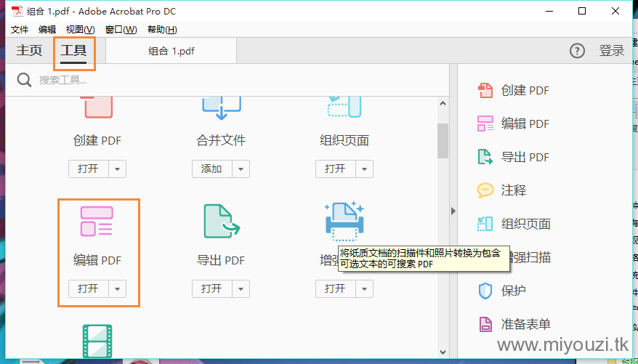The width and height of the screenshot is (638, 364).
Task: Open dropdown arrow beside 创建 PDF 打开 button
Action: [117, 169]
